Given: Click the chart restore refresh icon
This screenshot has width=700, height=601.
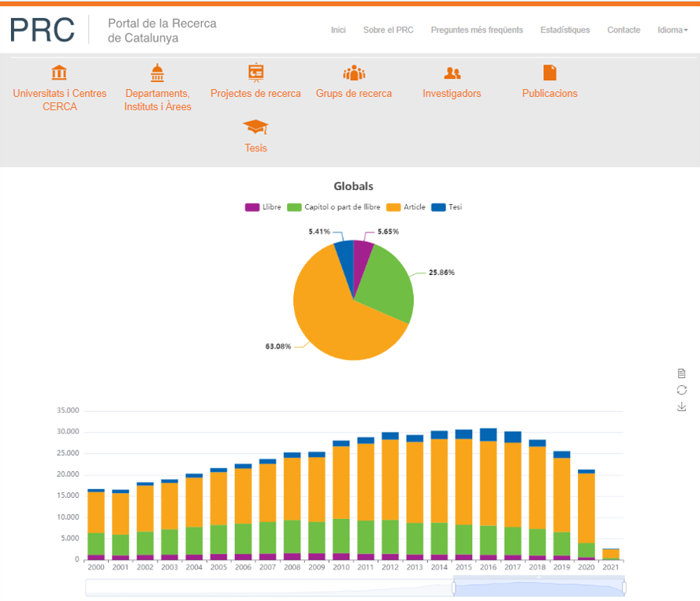Looking at the screenshot, I should [x=682, y=390].
